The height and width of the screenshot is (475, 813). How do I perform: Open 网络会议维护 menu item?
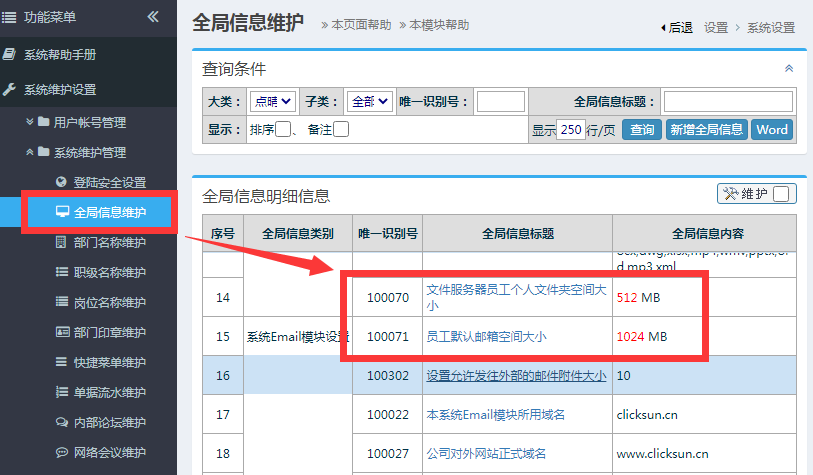pos(110,453)
